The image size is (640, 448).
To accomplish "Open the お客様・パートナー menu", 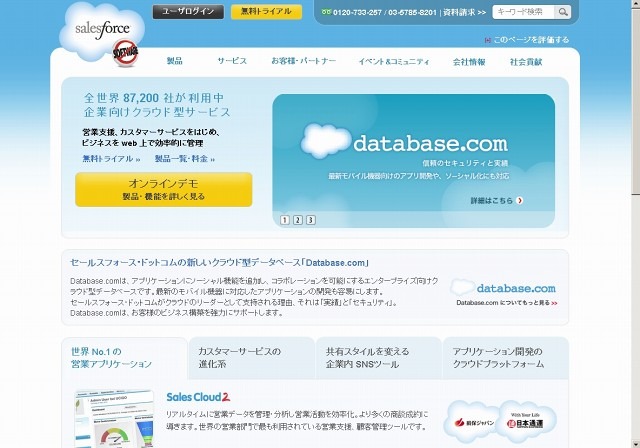I will click(x=304, y=61).
